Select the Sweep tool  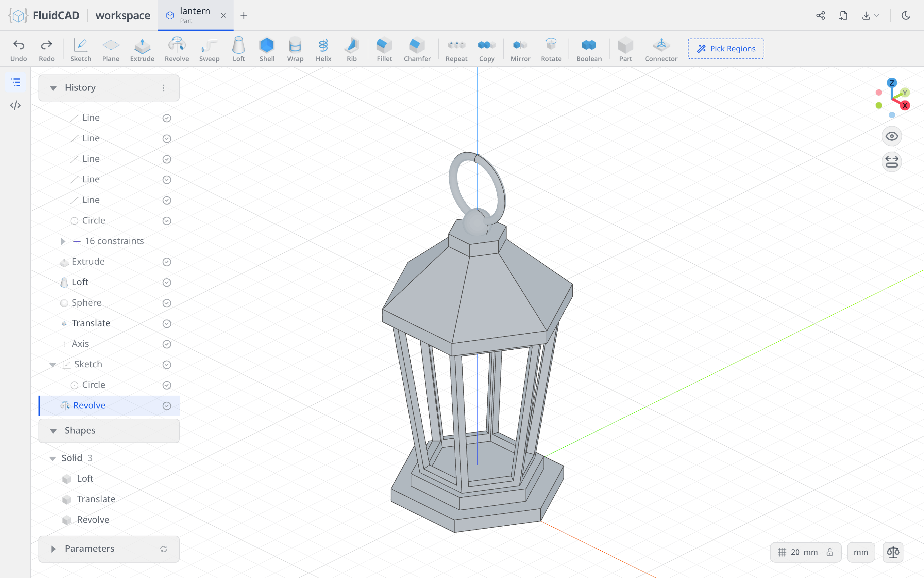(x=209, y=49)
